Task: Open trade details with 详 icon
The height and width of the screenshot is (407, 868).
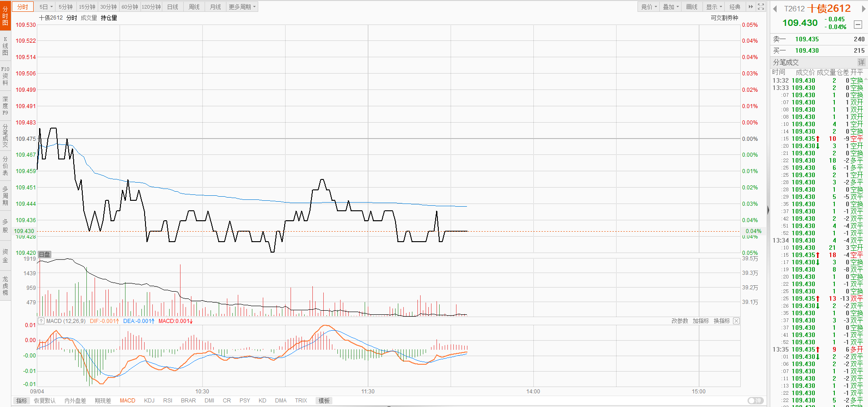Action: pos(861,62)
